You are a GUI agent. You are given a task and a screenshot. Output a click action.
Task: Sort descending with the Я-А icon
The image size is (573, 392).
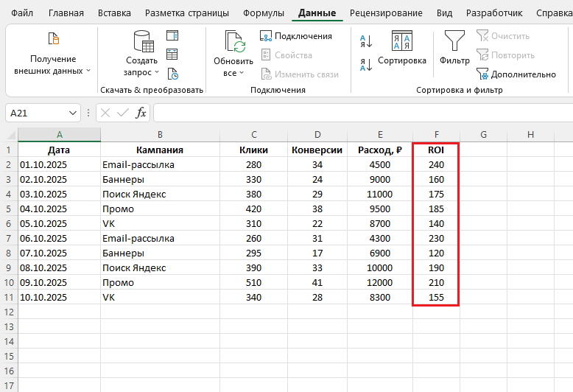(x=366, y=64)
